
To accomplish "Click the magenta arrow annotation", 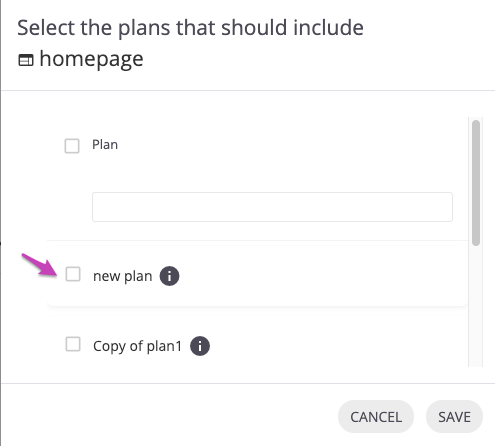I will click(39, 265).
